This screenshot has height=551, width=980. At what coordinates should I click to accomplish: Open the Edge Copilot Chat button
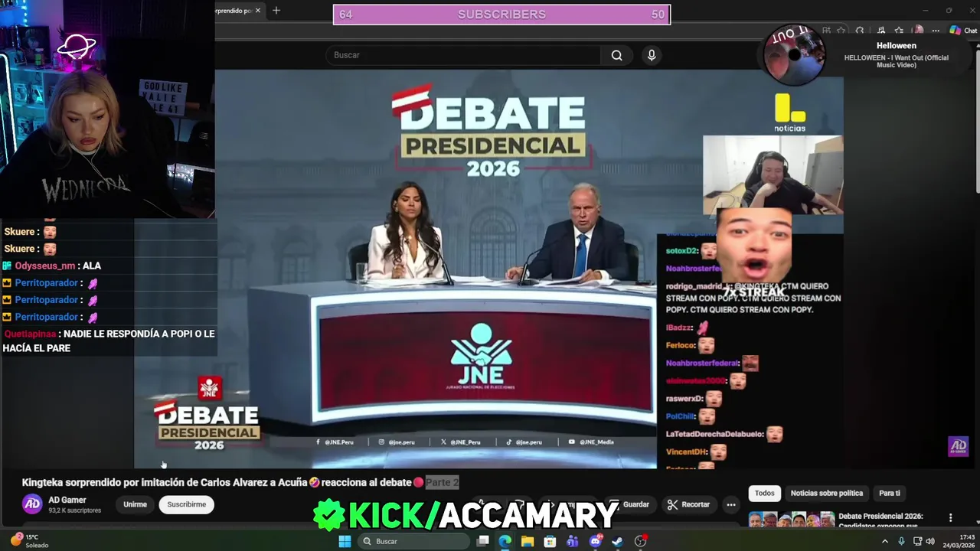click(964, 31)
